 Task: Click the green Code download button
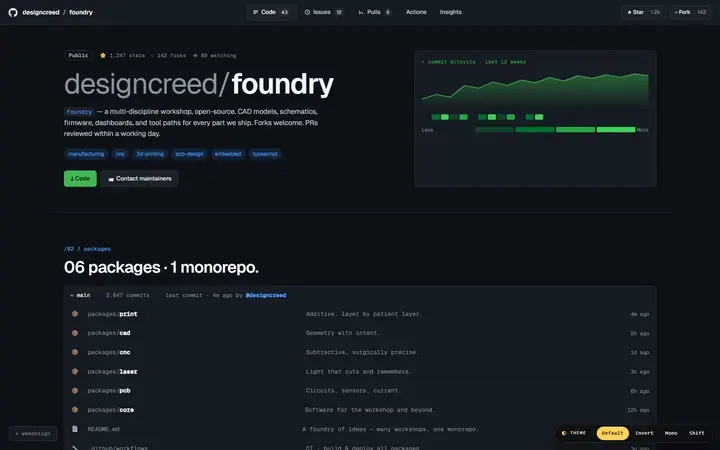tap(80, 179)
